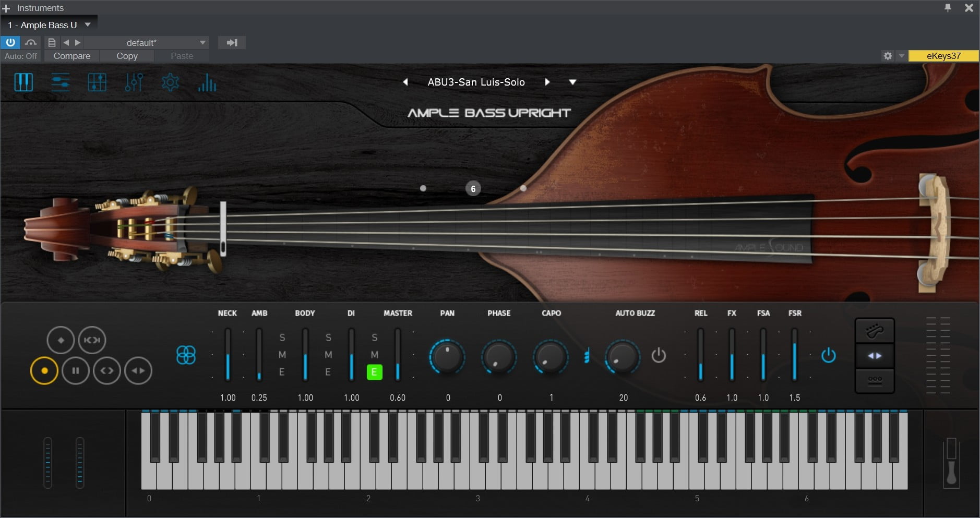
Task: Open the bar chart panel icon
Action: [207, 82]
